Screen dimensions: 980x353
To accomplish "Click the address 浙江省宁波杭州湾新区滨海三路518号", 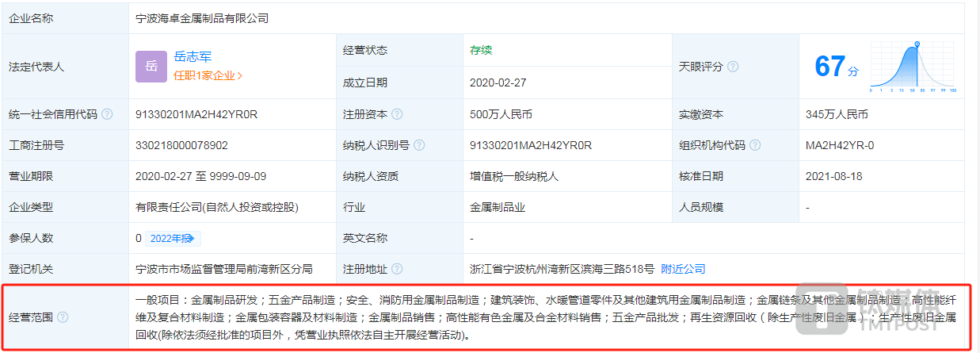I will click(x=562, y=269).
